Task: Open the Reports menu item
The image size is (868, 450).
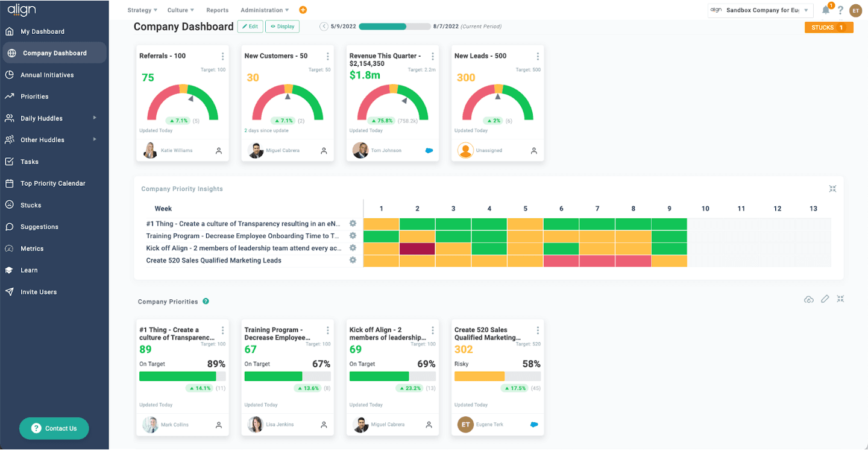Action: [217, 10]
